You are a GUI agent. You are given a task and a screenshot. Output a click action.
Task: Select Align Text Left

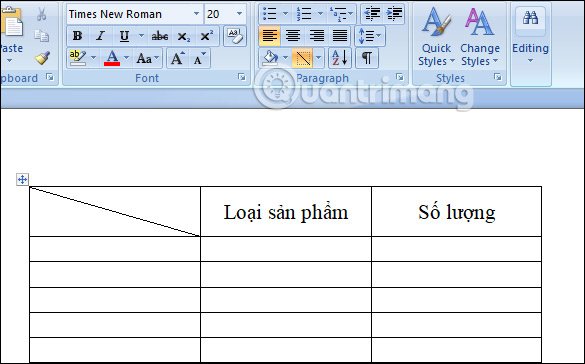pyautogui.click(x=270, y=36)
